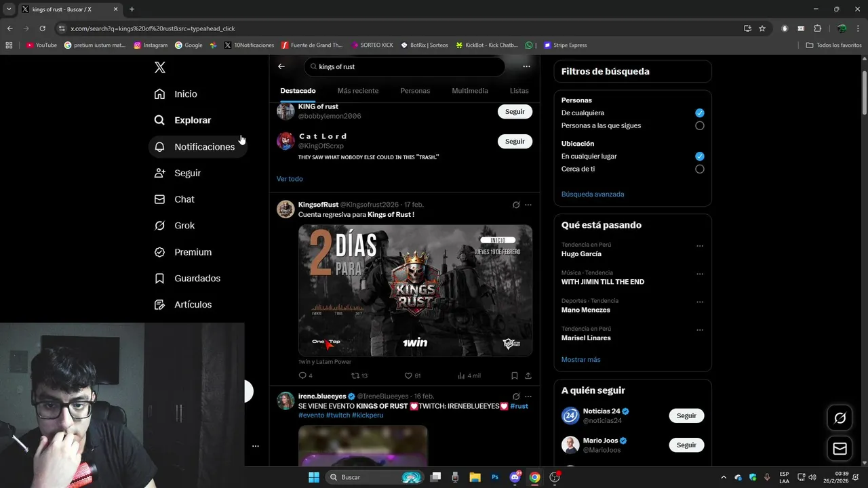Viewport: 868px width, 488px height.
Task: Follow Noticias 24 account
Action: click(686, 415)
